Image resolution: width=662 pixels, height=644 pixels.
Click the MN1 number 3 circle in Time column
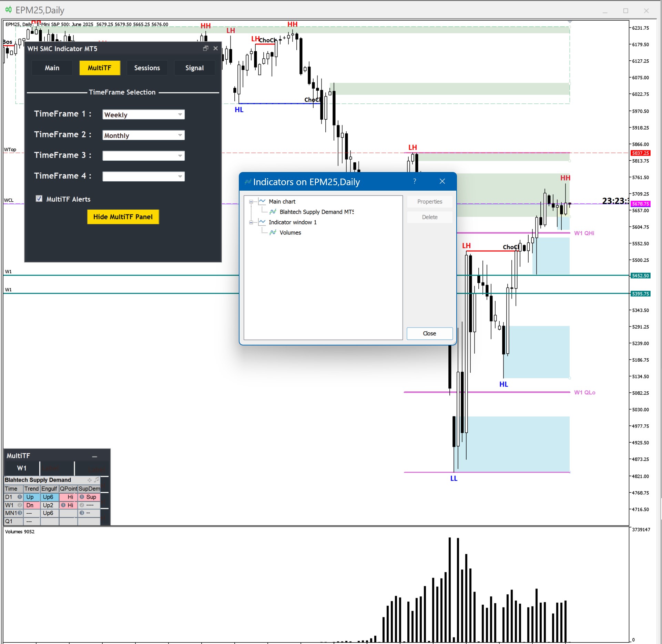(x=20, y=513)
